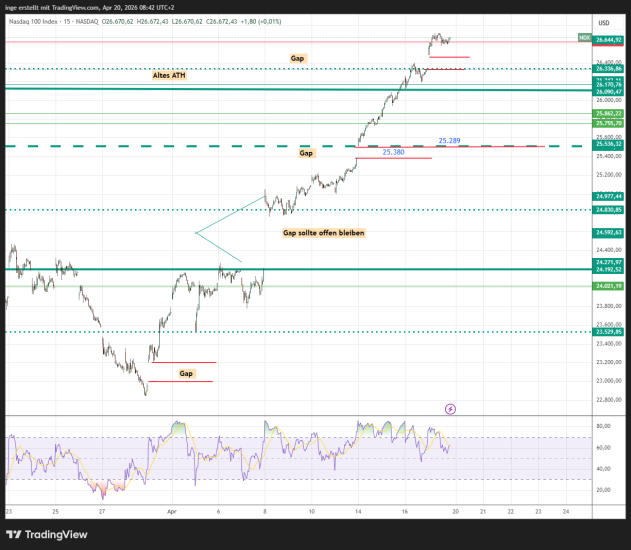Click the 80,00 level on oscillator scale
631x550 pixels.
[604, 426]
